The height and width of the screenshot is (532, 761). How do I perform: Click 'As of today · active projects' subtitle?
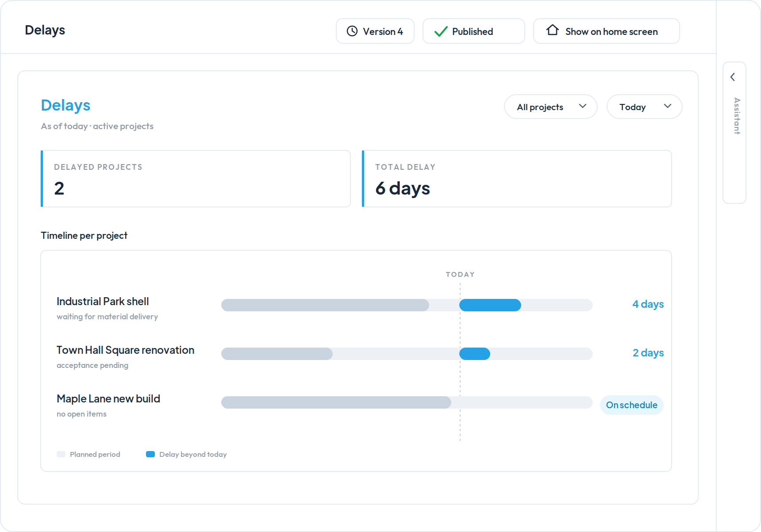pos(97,126)
